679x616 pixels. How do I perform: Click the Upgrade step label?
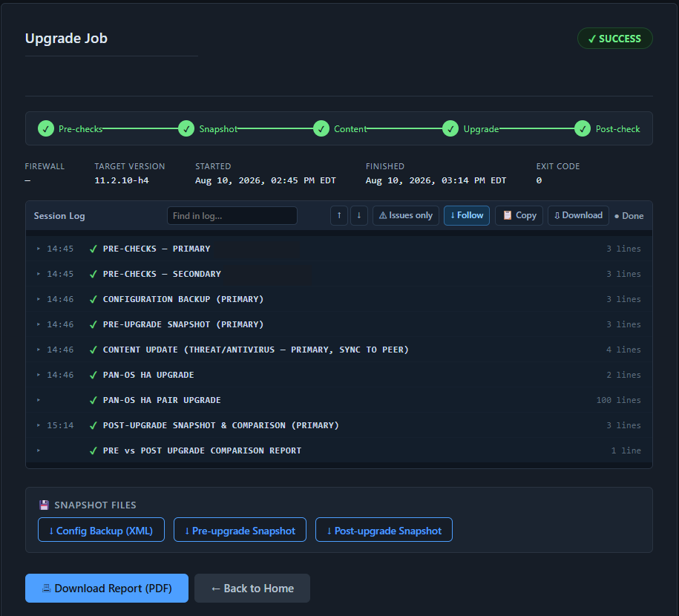click(481, 128)
